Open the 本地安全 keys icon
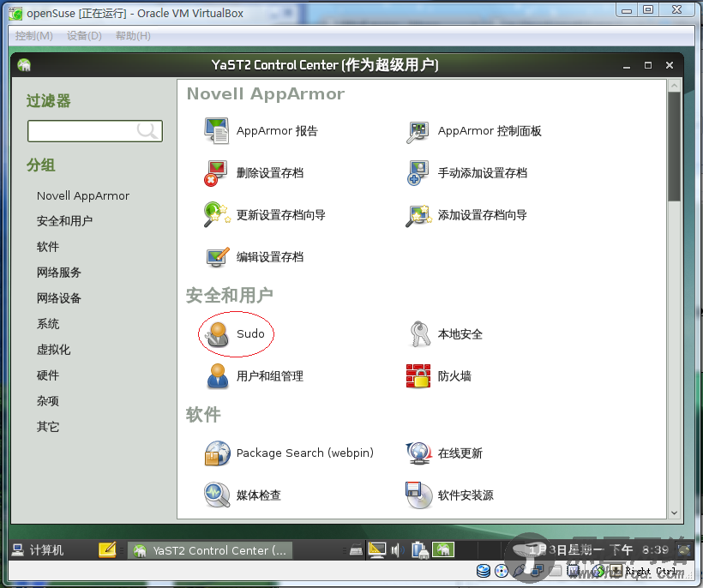This screenshot has height=588, width=703. click(x=419, y=334)
